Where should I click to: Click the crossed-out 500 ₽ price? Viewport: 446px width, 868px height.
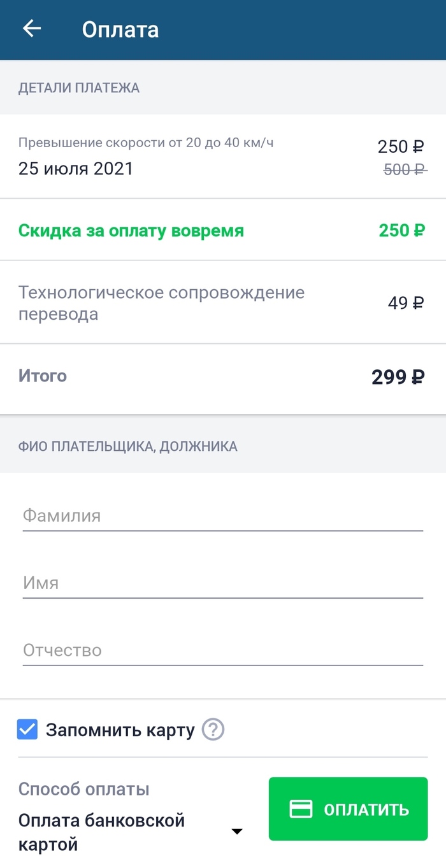click(x=405, y=169)
